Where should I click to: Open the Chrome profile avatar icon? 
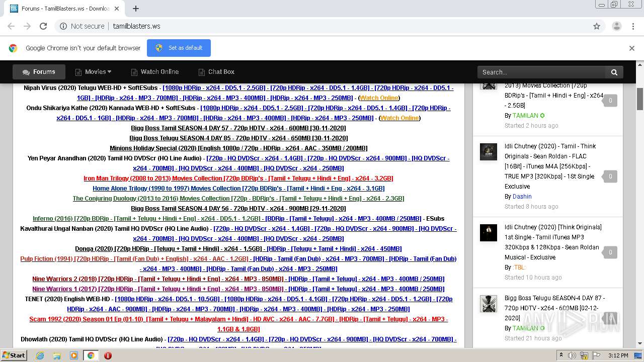click(616, 26)
